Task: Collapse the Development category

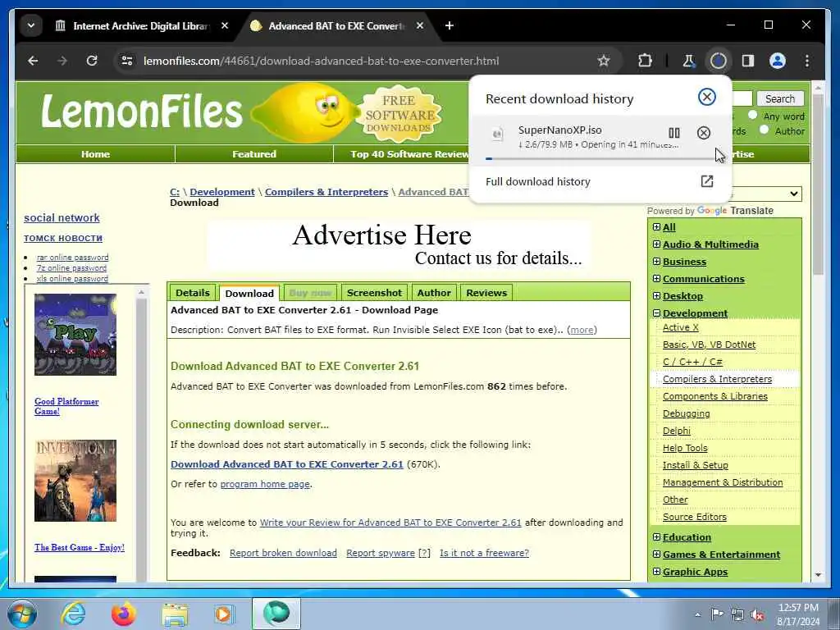Action: click(x=656, y=313)
